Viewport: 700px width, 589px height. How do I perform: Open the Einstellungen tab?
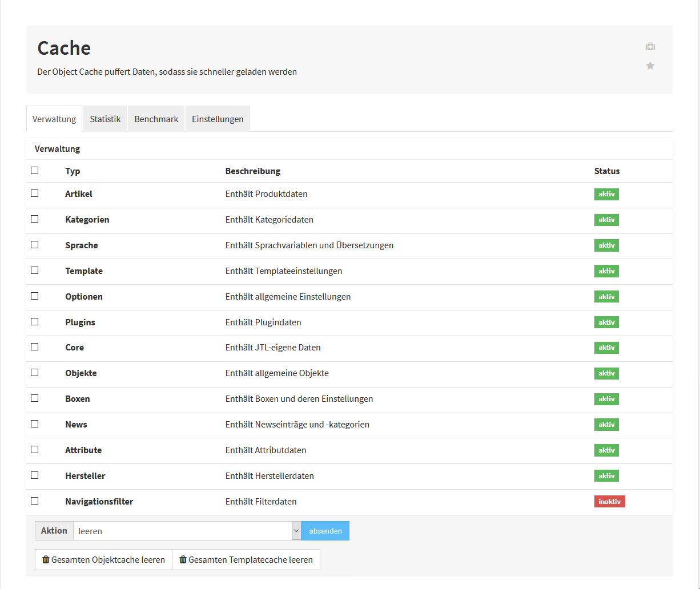coord(218,119)
